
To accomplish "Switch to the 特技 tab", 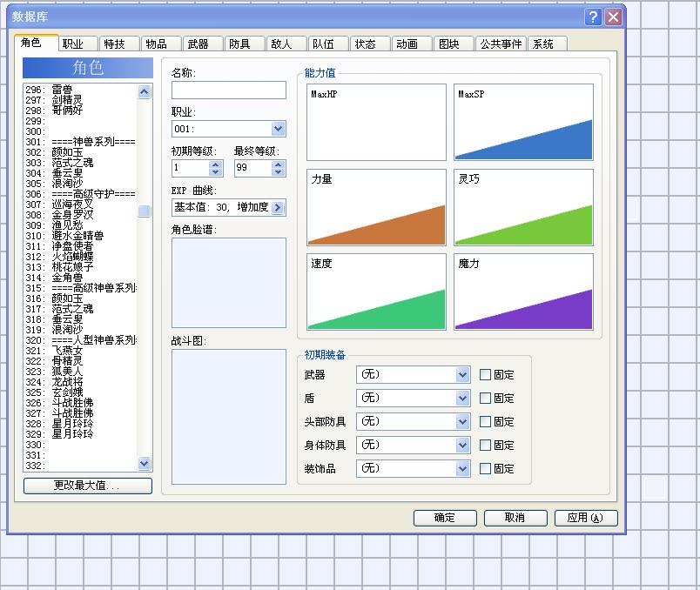I will [x=118, y=44].
